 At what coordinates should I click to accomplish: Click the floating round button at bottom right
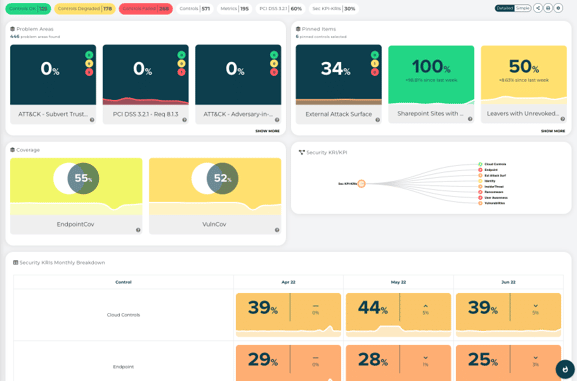[565, 369]
